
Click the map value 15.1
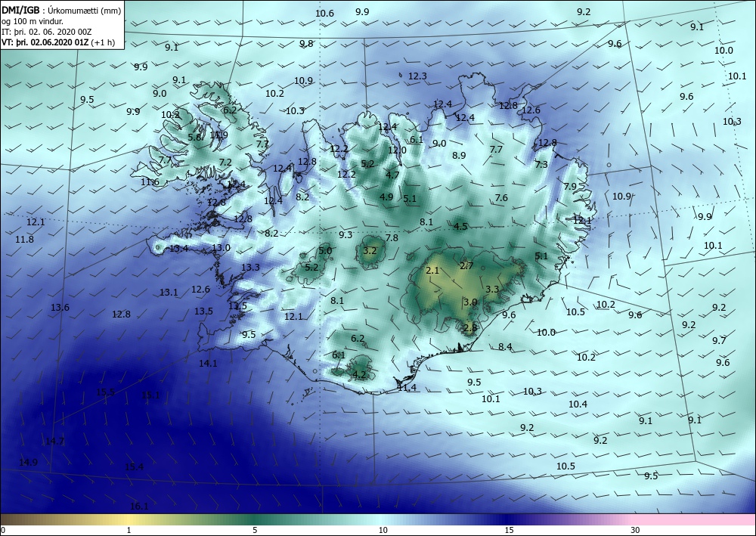tap(150, 395)
